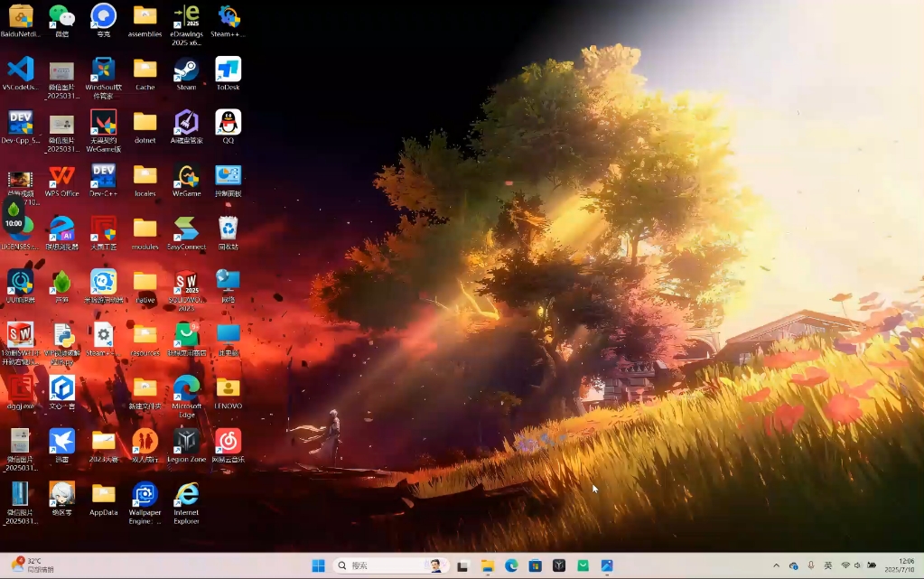This screenshot has width=924, height=579.
Task: Launch the WeGame shortcut
Action: pos(186,176)
